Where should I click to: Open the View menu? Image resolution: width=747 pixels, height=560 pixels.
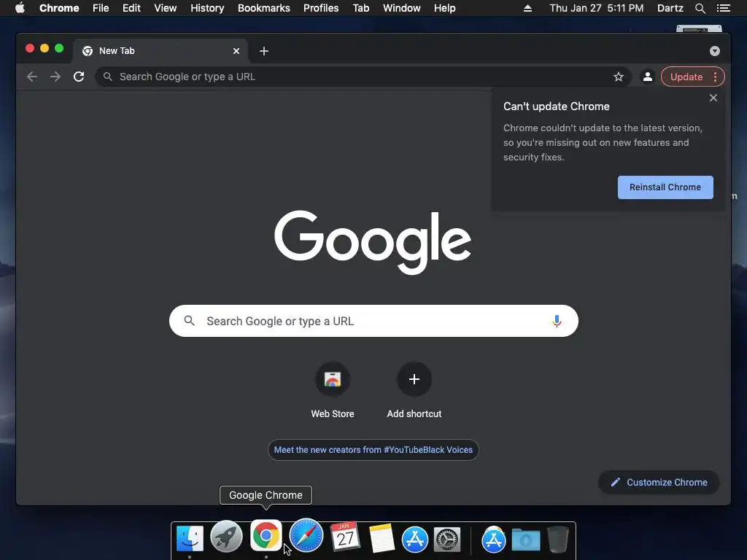pyautogui.click(x=166, y=8)
